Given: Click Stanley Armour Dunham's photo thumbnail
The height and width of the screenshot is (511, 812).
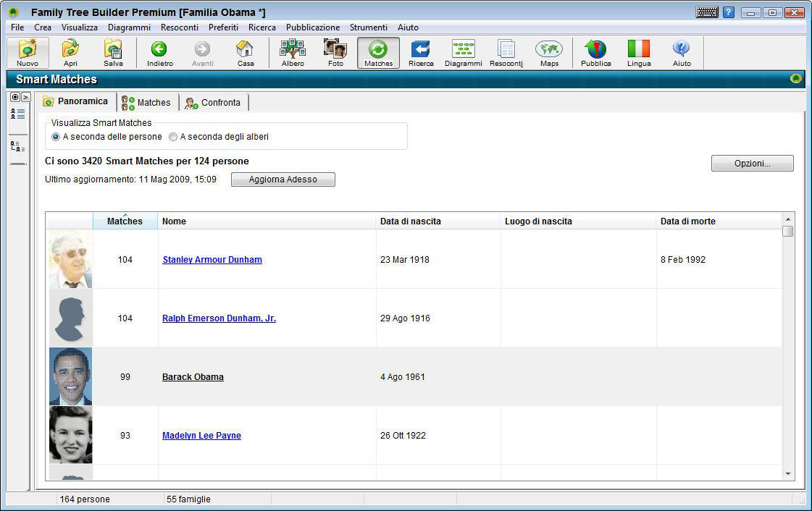Looking at the screenshot, I should click(70, 259).
